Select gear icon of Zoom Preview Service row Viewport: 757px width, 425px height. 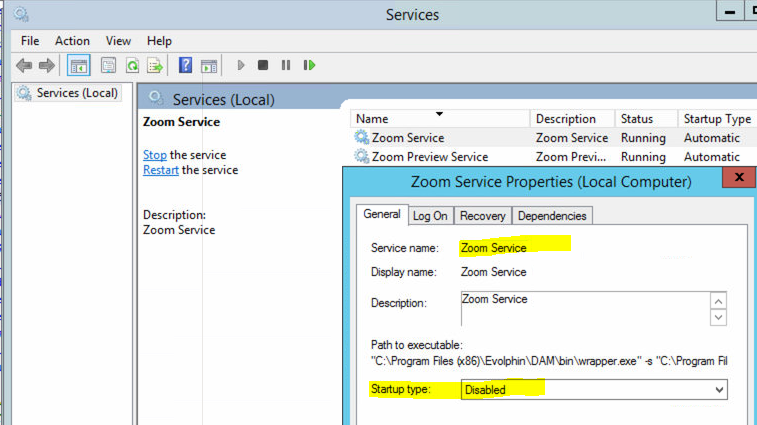coord(362,156)
